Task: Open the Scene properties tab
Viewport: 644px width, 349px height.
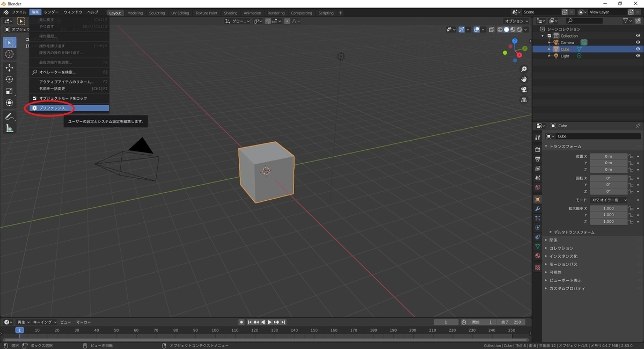Action: [x=537, y=178]
